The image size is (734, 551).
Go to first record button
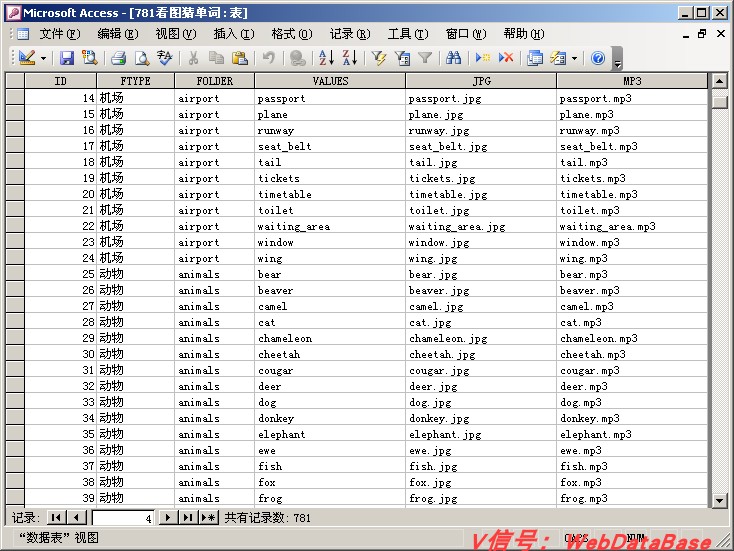pyautogui.click(x=56, y=517)
